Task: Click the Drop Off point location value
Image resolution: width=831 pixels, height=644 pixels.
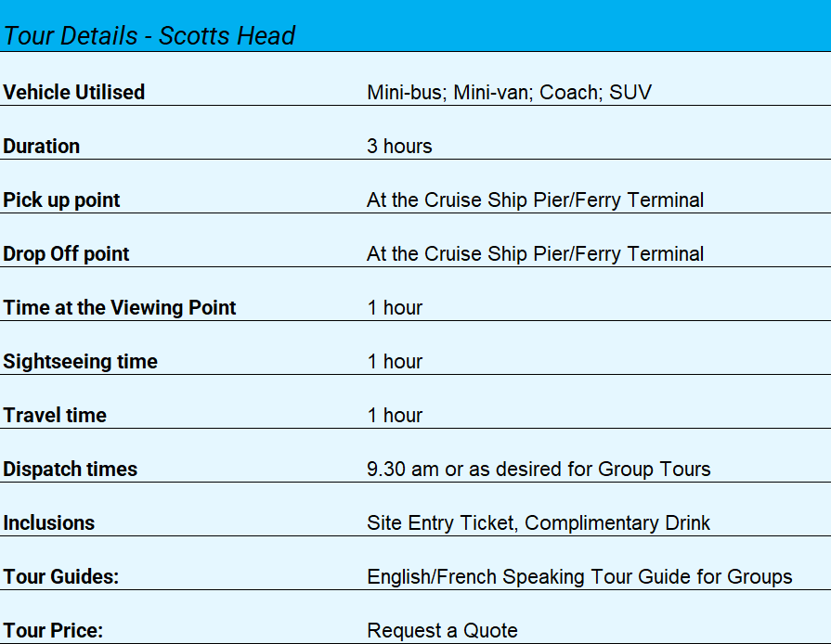Action: click(x=535, y=254)
